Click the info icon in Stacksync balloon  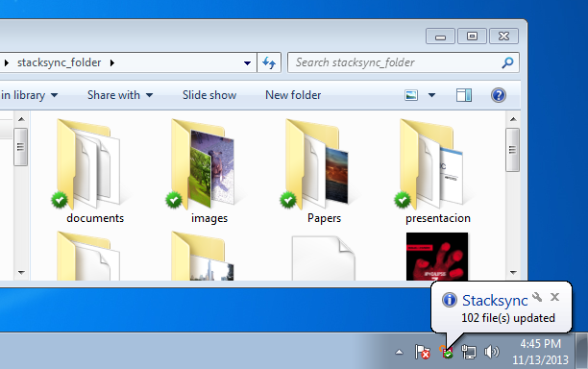pyautogui.click(x=449, y=300)
